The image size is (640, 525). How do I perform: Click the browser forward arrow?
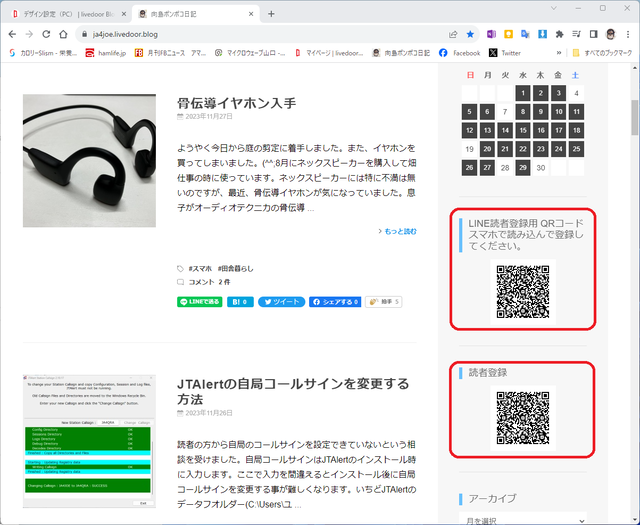pos(29,34)
